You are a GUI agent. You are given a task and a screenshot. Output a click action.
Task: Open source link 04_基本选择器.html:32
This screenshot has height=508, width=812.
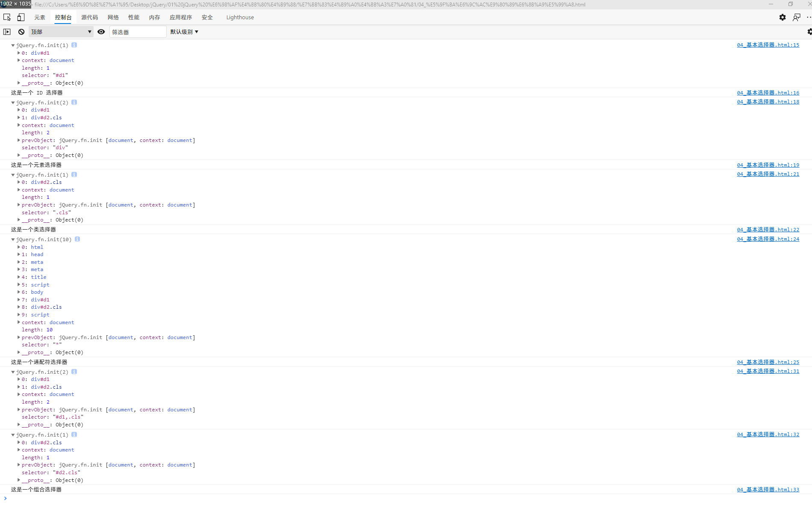tap(768, 434)
